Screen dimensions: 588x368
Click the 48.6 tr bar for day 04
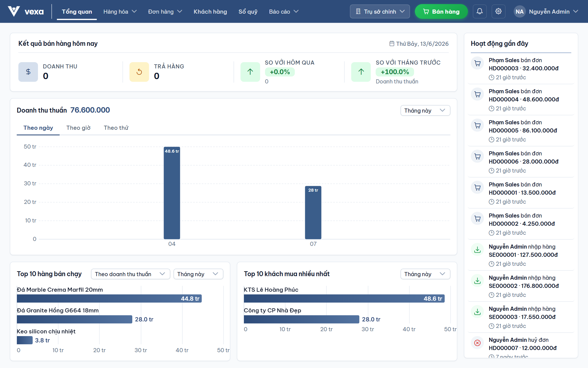(x=172, y=193)
